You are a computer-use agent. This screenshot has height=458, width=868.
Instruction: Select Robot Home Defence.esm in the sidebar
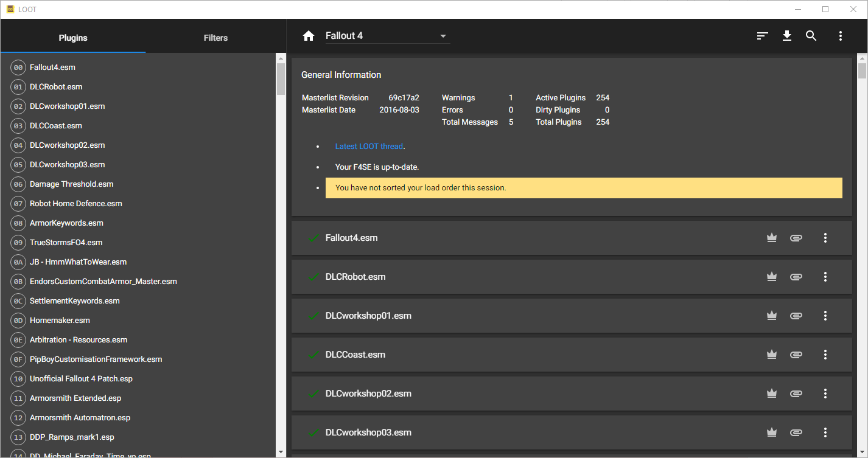pos(138,204)
